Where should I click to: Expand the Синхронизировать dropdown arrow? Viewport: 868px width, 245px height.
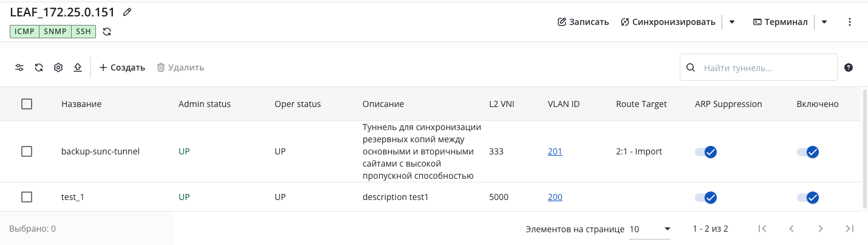click(732, 22)
